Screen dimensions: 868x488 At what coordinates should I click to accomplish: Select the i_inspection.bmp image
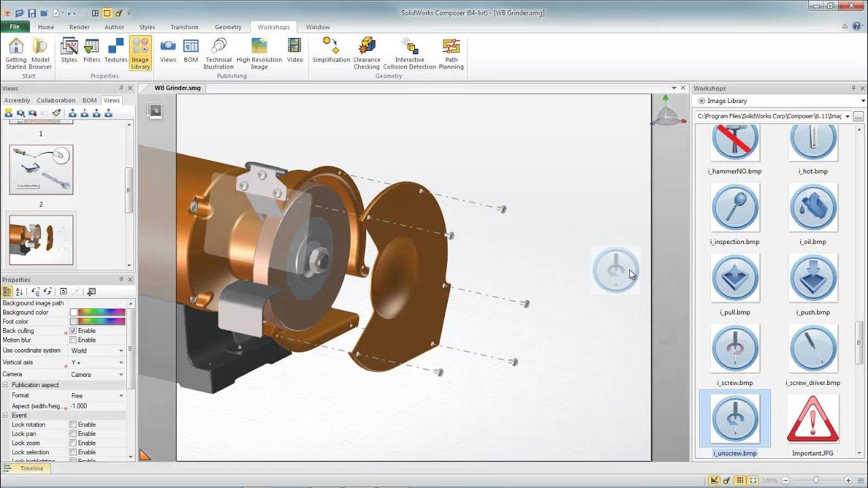tap(735, 207)
